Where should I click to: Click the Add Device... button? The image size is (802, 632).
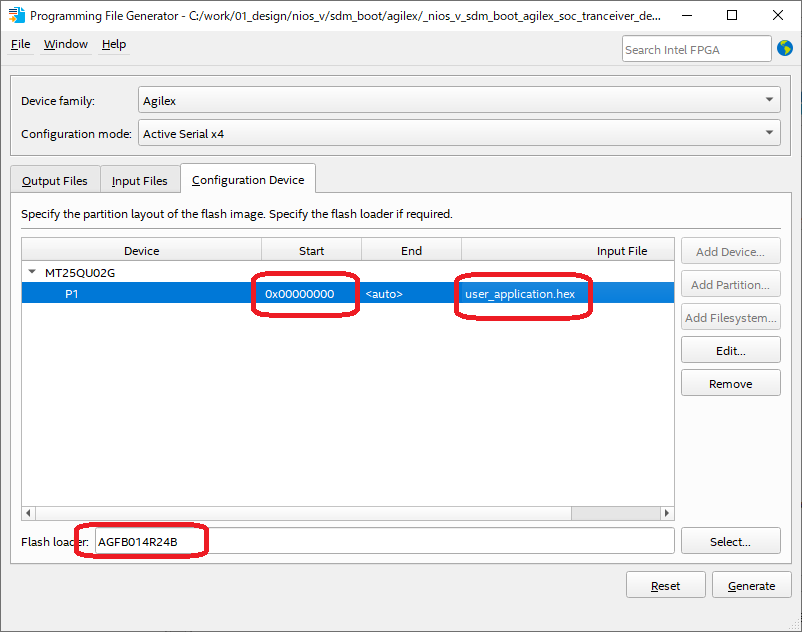tap(730, 252)
